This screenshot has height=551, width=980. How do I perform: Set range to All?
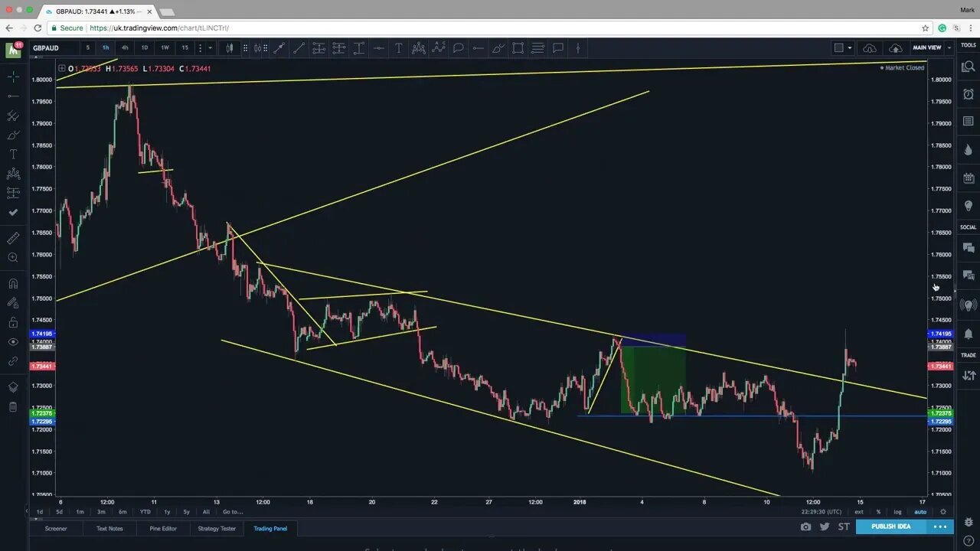pyautogui.click(x=206, y=512)
